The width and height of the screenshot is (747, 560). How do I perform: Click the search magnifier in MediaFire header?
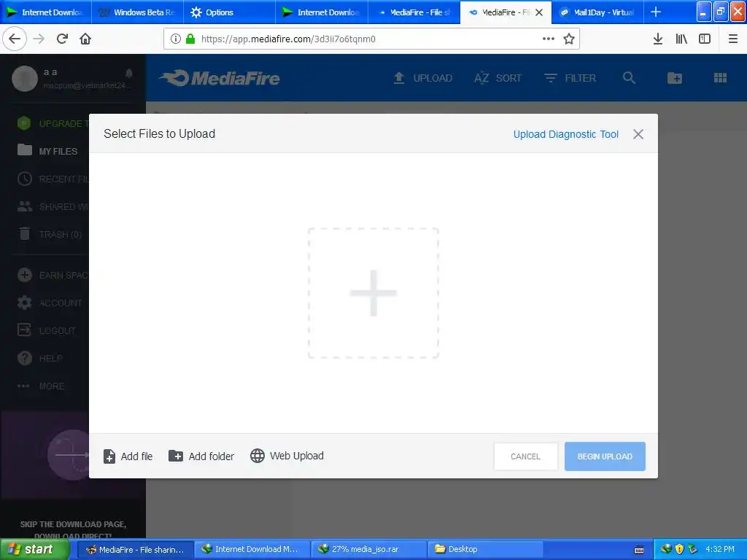click(629, 78)
